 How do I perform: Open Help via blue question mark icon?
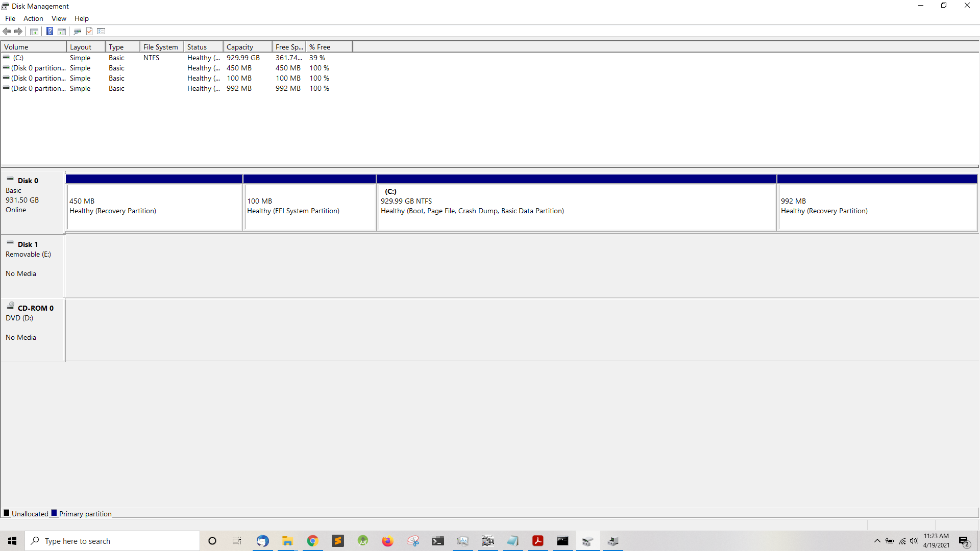[50, 32]
